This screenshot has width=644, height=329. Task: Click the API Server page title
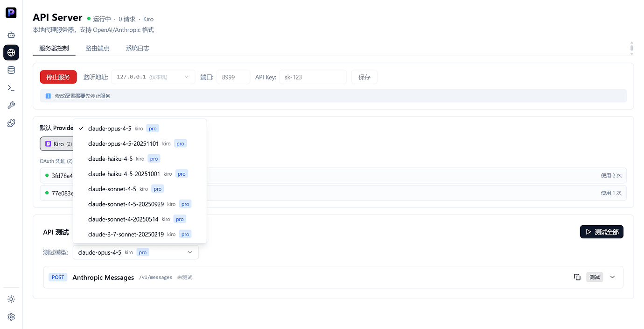[x=57, y=17]
